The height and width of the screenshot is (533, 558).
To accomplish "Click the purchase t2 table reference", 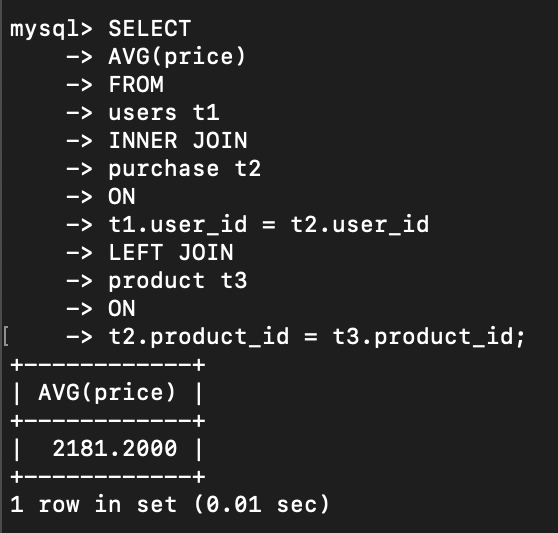I will coord(184,169).
